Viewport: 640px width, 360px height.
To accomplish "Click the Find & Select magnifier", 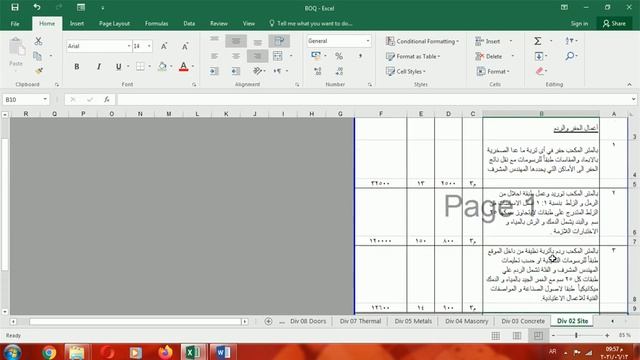I will (x=570, y=56).
